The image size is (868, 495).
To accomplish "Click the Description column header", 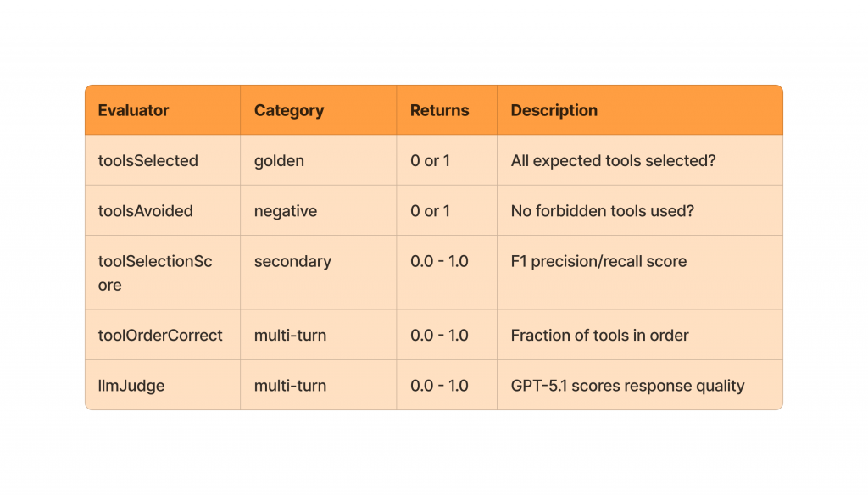I will pyautogui.click(x=554, y=110).
